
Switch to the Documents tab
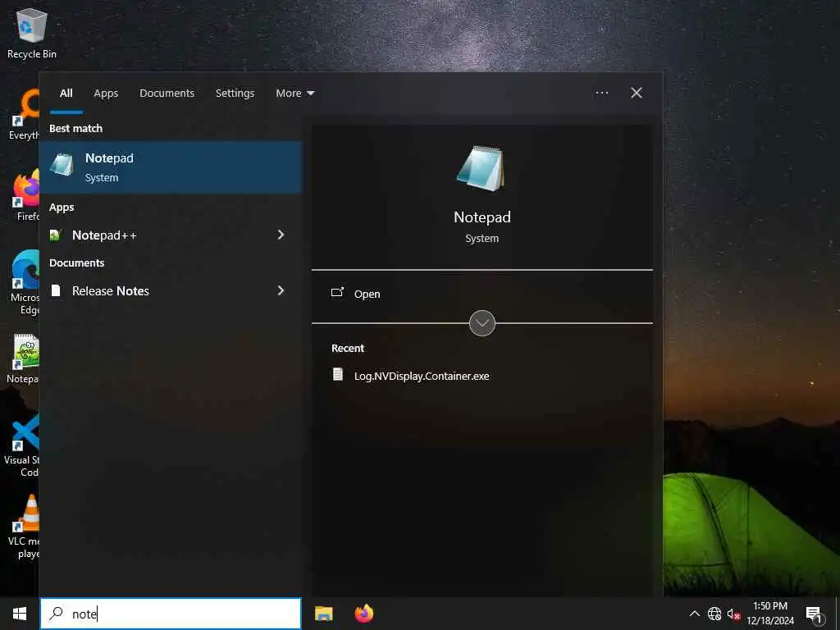[x=167, y=94]
